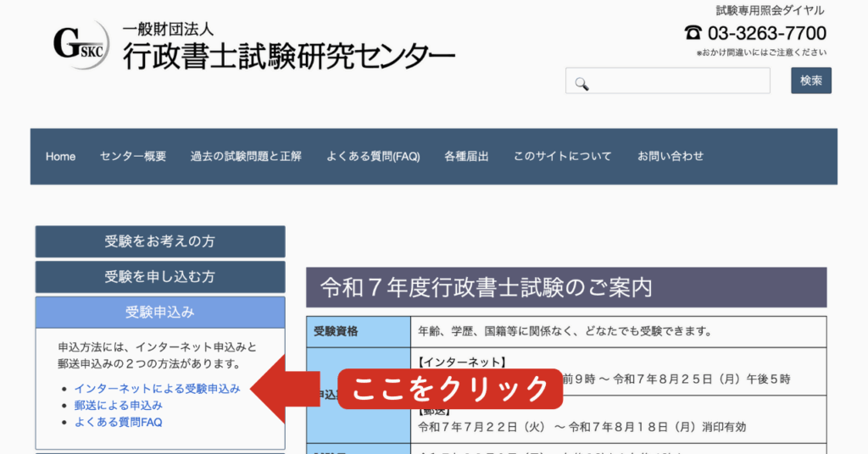Click the red arrow pointing to the link
Screen dimensions: 868x454
(x=297, y=390)
